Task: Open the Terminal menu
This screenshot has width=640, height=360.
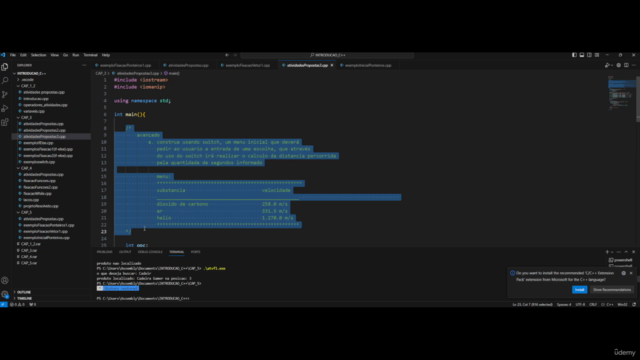Action: pyautogui.click(x=91, y=55)
